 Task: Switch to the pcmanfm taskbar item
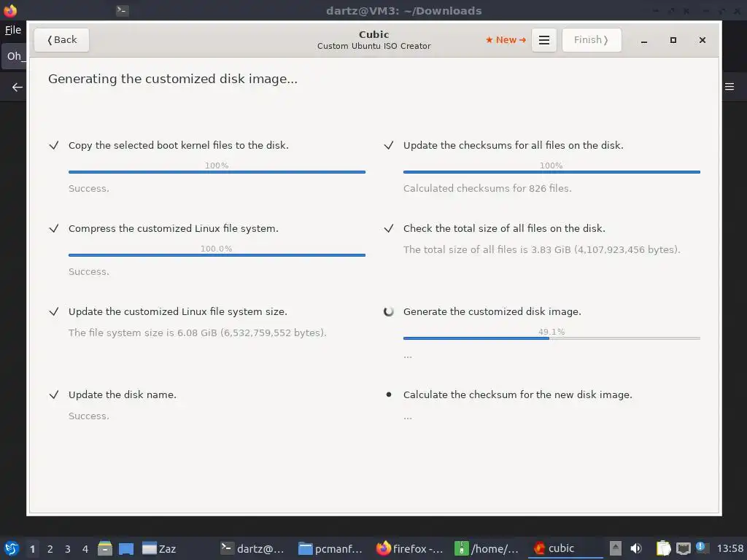330,548
